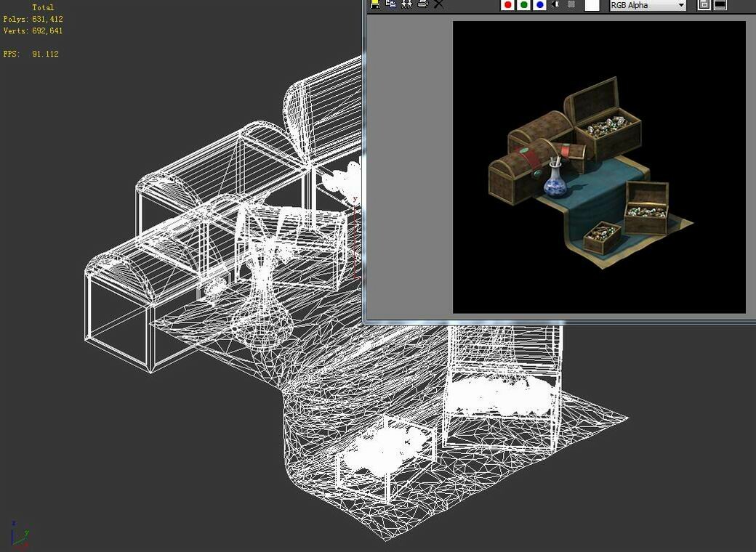Toggle the Monochrome display button

[x=571, y=4]
